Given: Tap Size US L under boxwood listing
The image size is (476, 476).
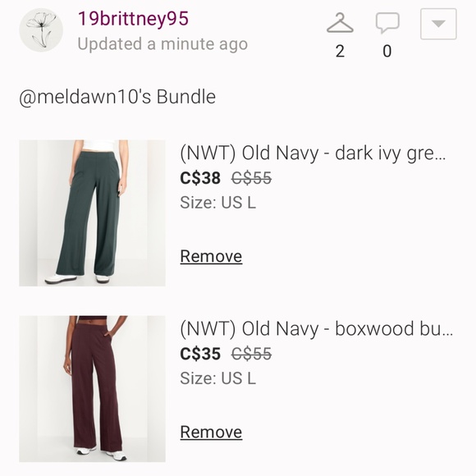Looking at the screenshot, I should click(x=218, y=378).
